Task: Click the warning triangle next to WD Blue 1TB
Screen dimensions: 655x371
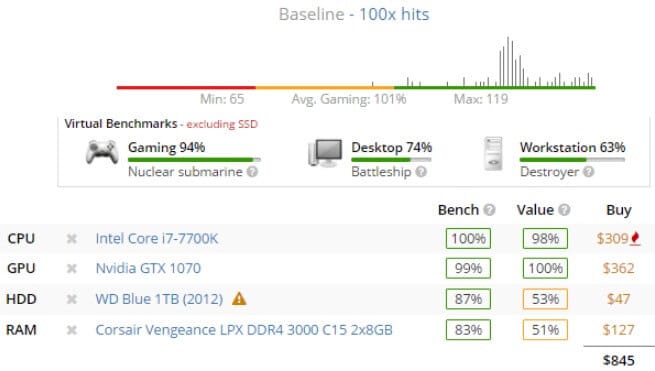Action: (239, 299)
